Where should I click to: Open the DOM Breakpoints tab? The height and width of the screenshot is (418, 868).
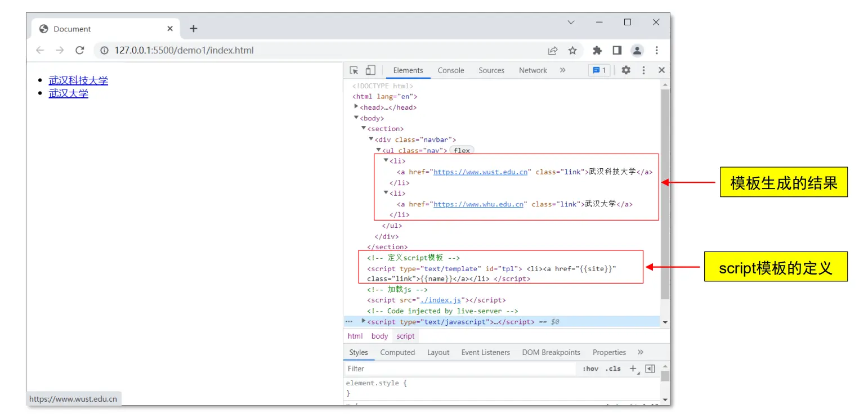(x=551, y=353)
